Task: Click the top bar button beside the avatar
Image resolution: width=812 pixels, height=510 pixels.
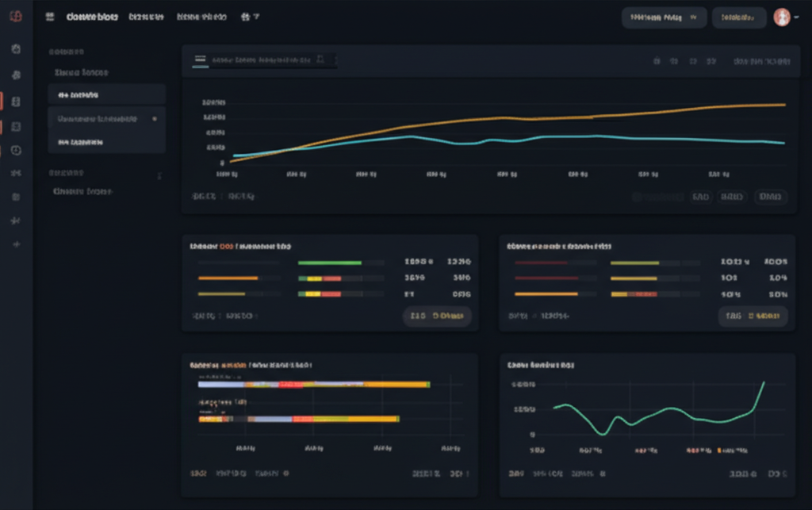Action: (738, 17)
